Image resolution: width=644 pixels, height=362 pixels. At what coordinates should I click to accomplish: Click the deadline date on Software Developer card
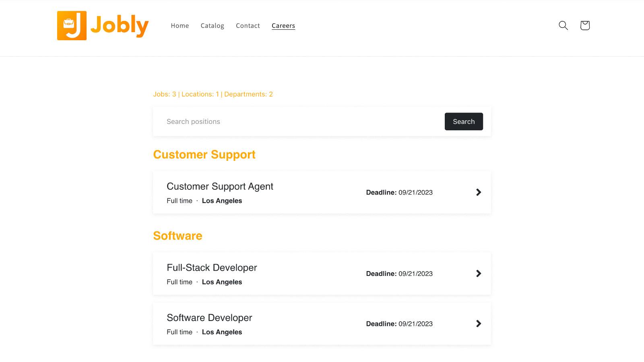(415, 323)
